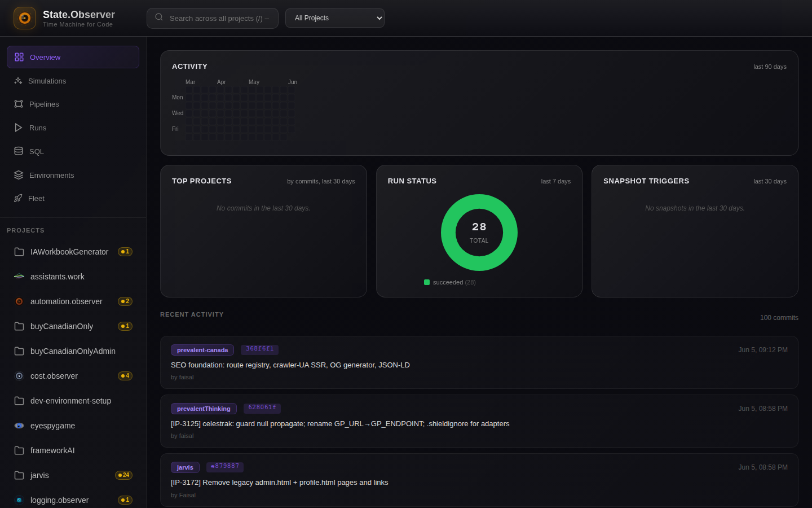Click the Overview grid icon
Image resolution: width=812 pixels, height=508 pixels.
tap(19, 57)
